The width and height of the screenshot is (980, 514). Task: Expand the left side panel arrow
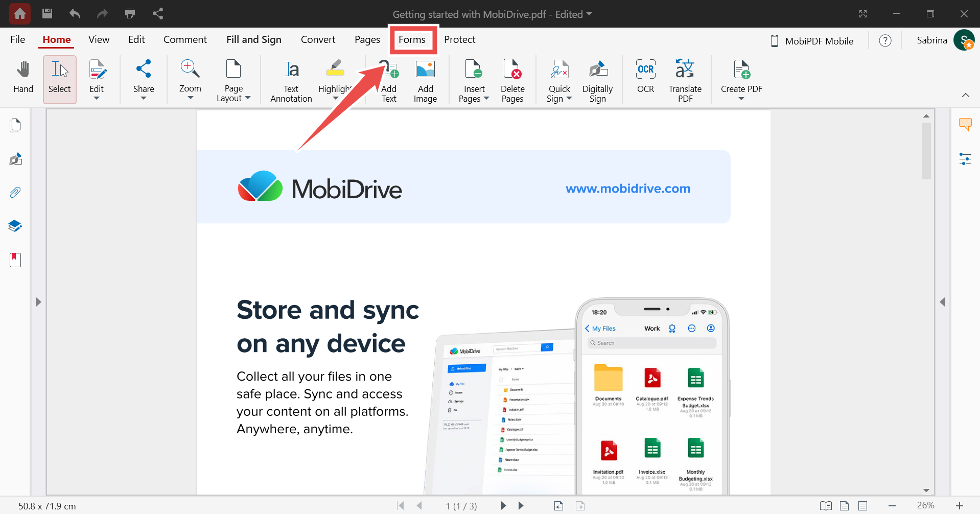38,302
